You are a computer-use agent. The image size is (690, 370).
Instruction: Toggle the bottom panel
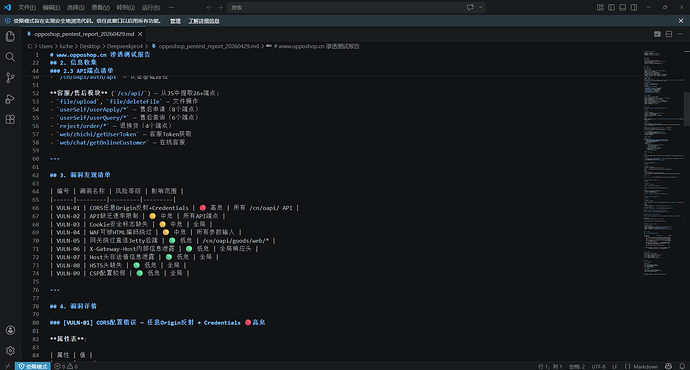[x=623, y=7]
